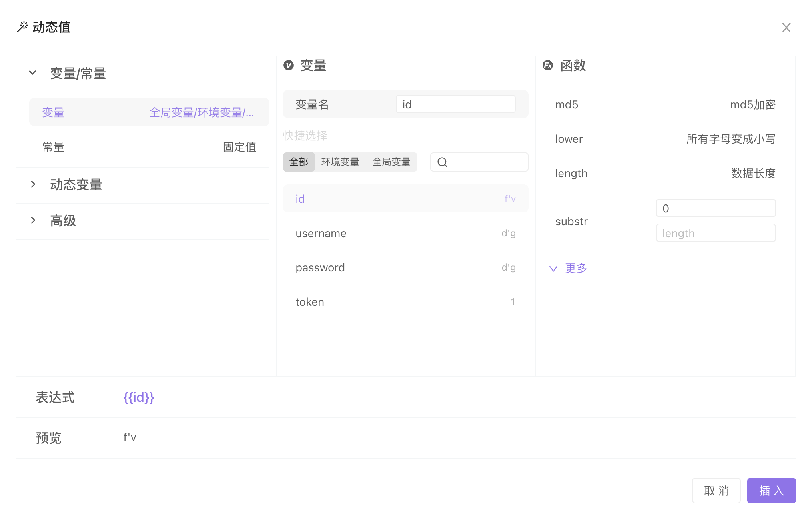Click the search magnifier icon

(x=442, y=162)
